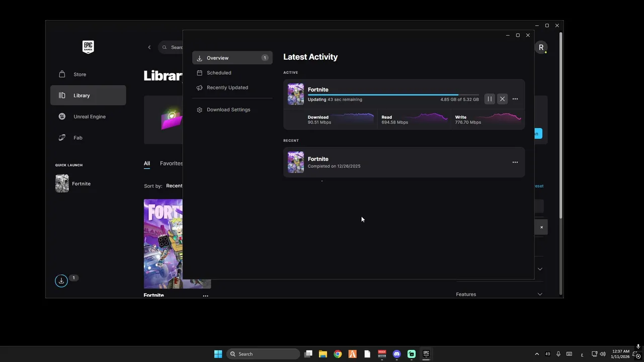The image size is (644, 362).
Task: Click the filters reset link
Action: click(x=538, y=186)
